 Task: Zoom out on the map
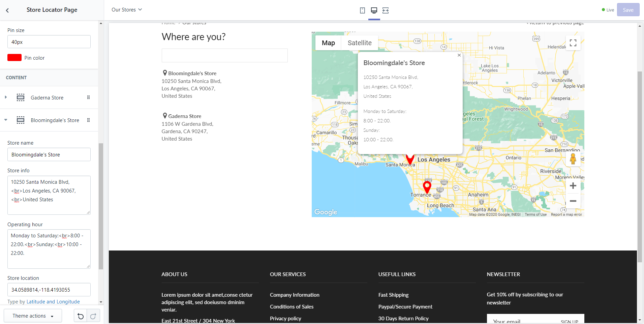(573, 201)
